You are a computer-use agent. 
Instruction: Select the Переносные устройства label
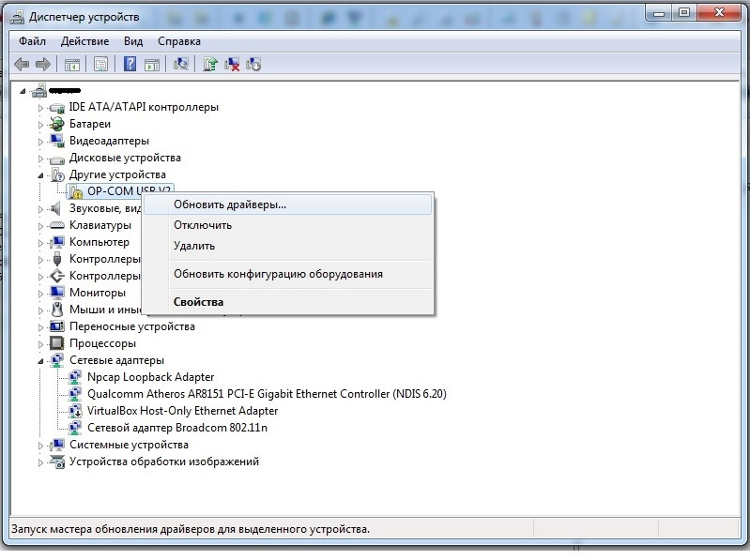tap(132, 326)
